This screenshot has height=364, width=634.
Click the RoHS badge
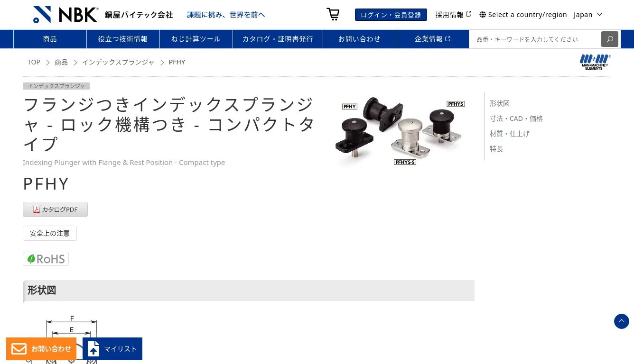pyautogui.click(x=46, y=259)
